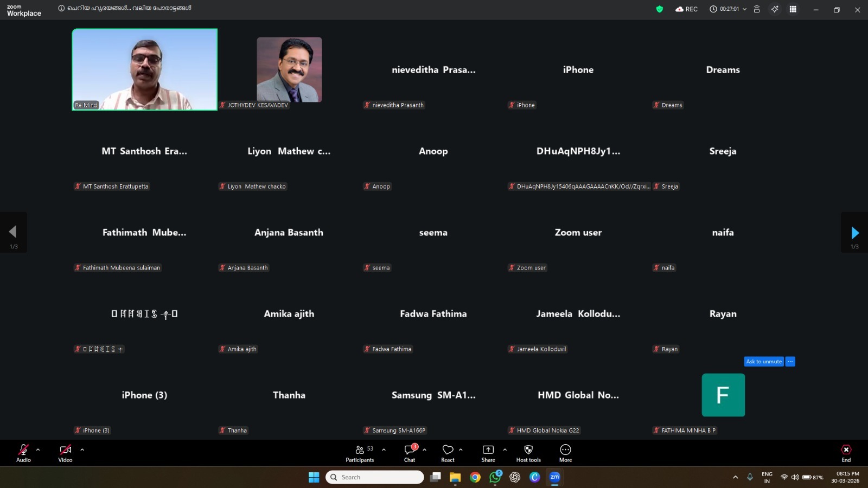
Task: Expand the caret next to Share
Action: (x=505, y=450)
